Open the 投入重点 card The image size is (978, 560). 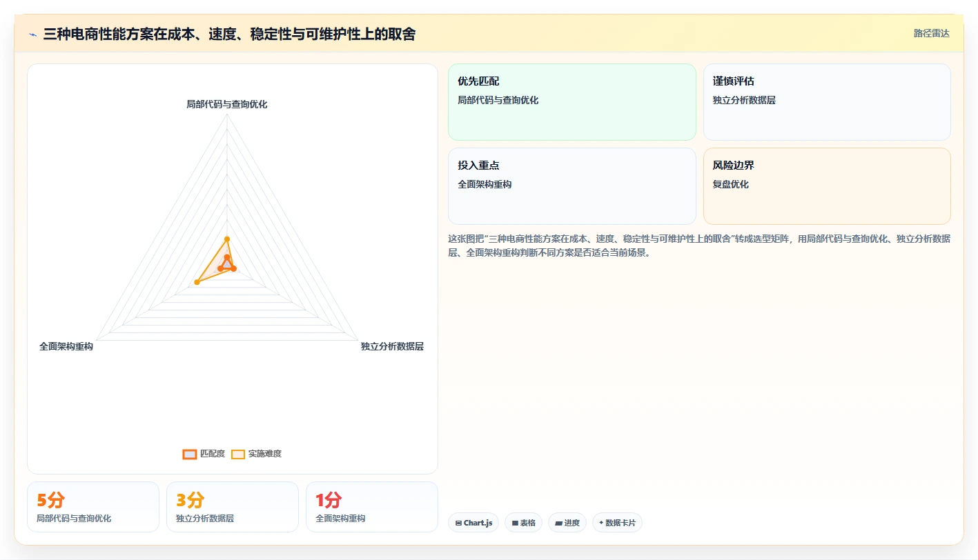[x=572, y=186]
